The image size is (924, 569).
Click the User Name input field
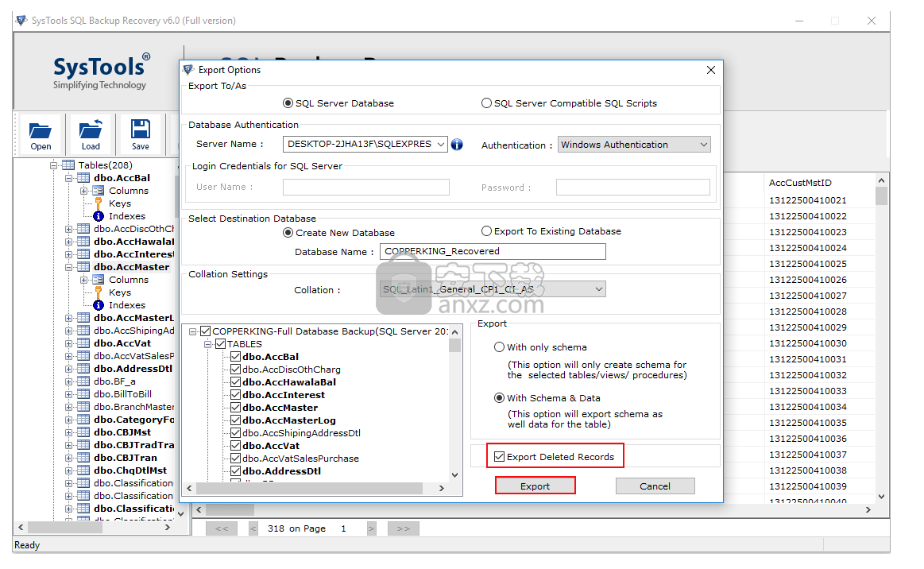366,187
